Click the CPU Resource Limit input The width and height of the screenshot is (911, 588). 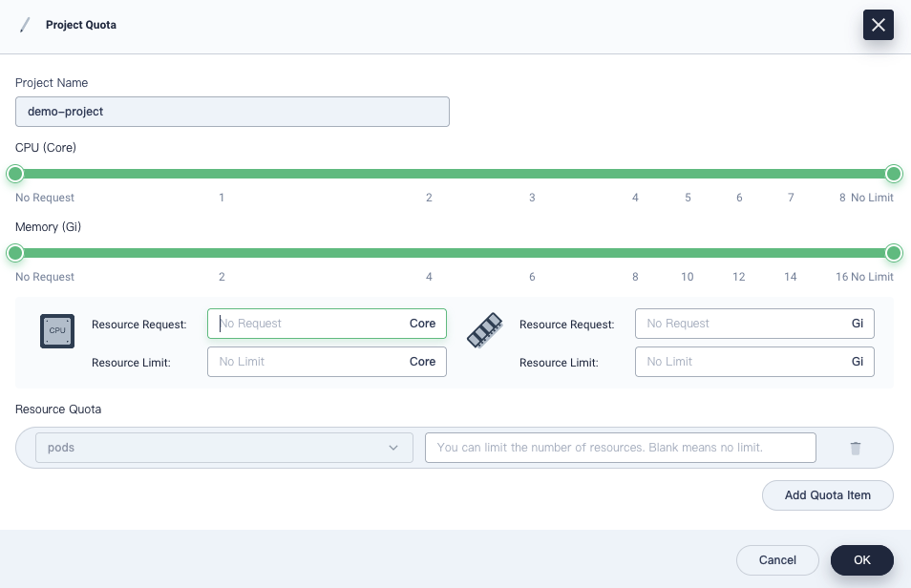315,362
